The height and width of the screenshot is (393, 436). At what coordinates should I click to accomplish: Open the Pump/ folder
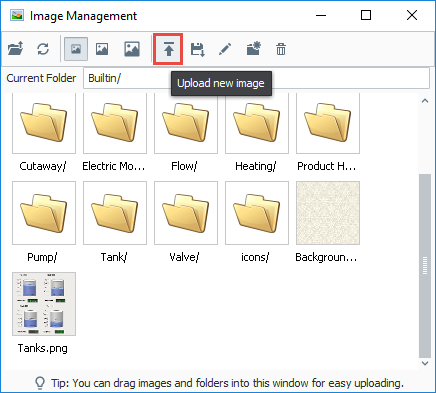coord(44,213)
